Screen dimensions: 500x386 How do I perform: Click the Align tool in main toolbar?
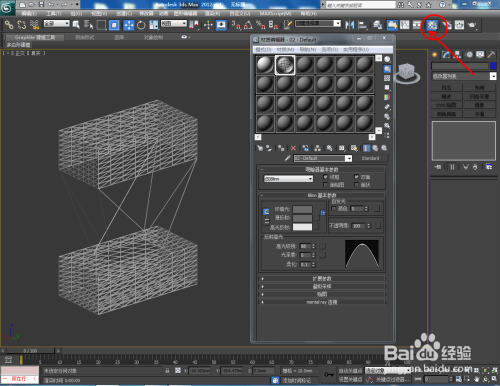point(362,25)
